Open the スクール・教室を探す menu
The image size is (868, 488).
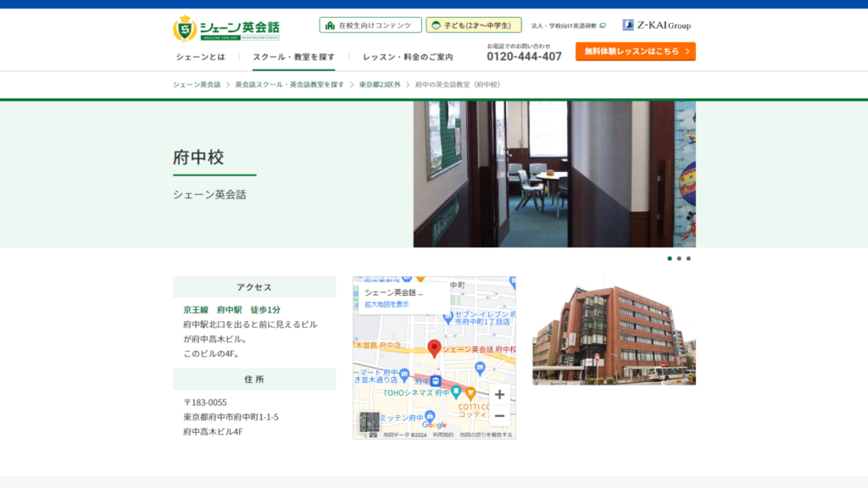[x=294, y=57]
